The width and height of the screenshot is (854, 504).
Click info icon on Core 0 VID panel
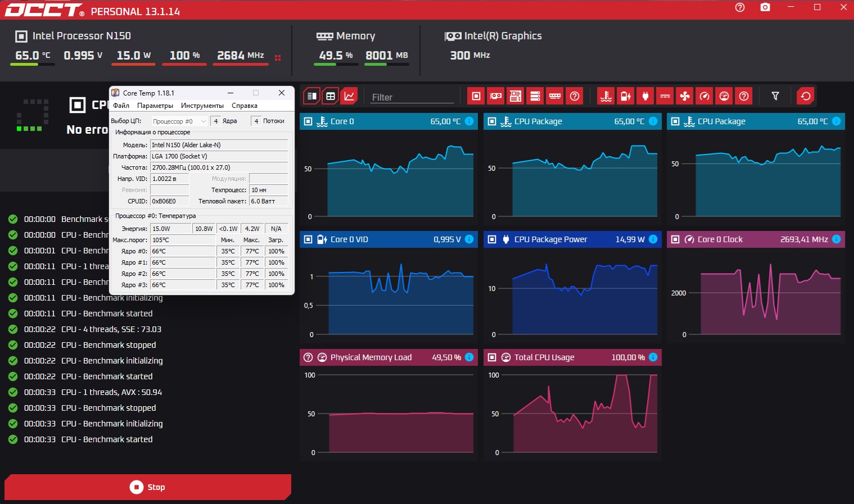tap(469, 239)
